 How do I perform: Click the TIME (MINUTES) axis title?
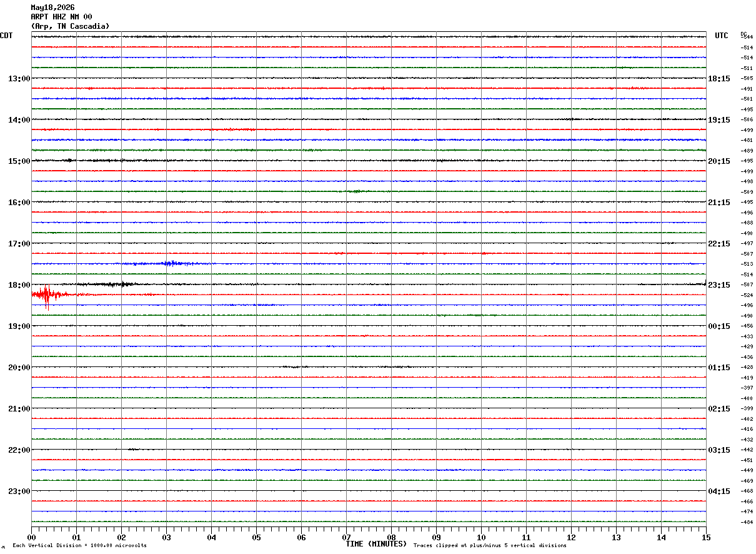[x=376, y=544]
